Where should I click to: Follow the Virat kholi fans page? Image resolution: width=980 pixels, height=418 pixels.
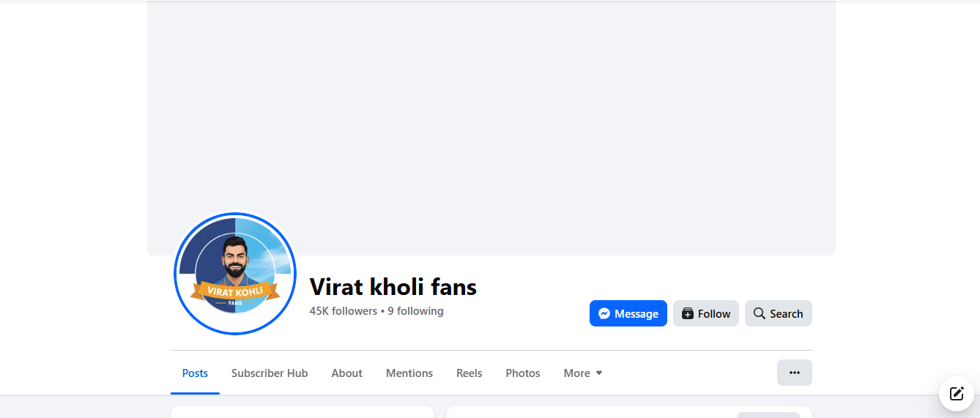[x=706, y=313]
